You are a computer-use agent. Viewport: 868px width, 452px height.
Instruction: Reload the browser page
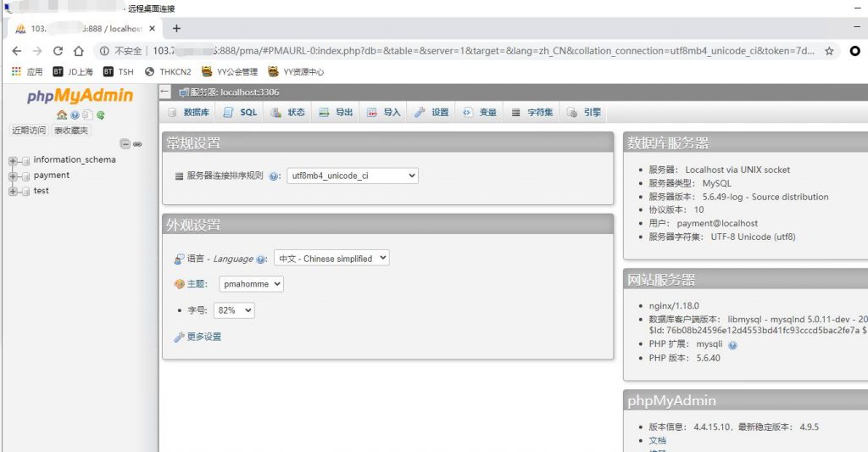(58, 51)
